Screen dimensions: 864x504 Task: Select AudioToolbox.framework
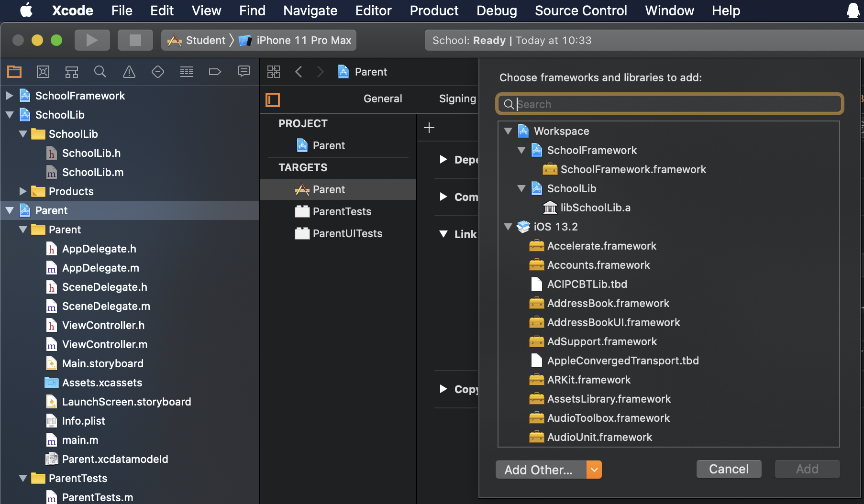609,418
